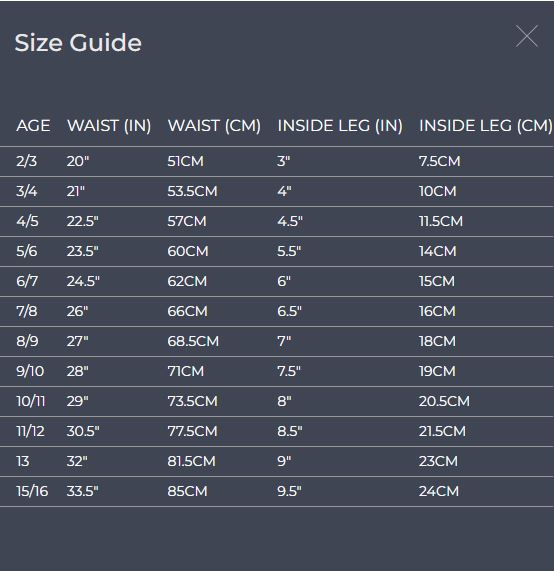Click the INSIDE LEG (CM) column header

[486, 126]
